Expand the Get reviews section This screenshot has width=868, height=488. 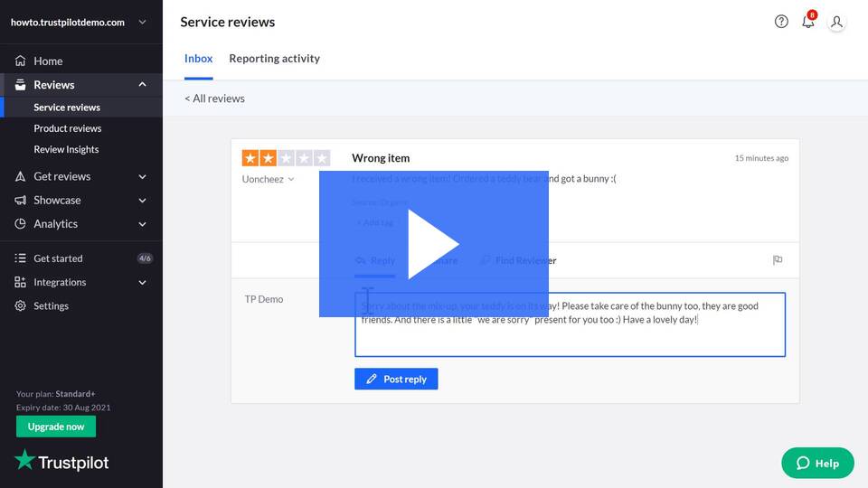[142, 176]
